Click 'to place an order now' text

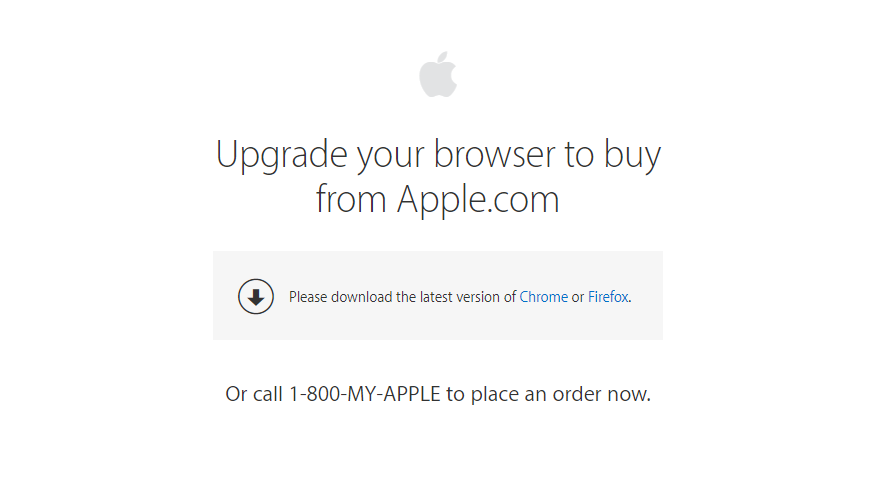pos(548,394)
